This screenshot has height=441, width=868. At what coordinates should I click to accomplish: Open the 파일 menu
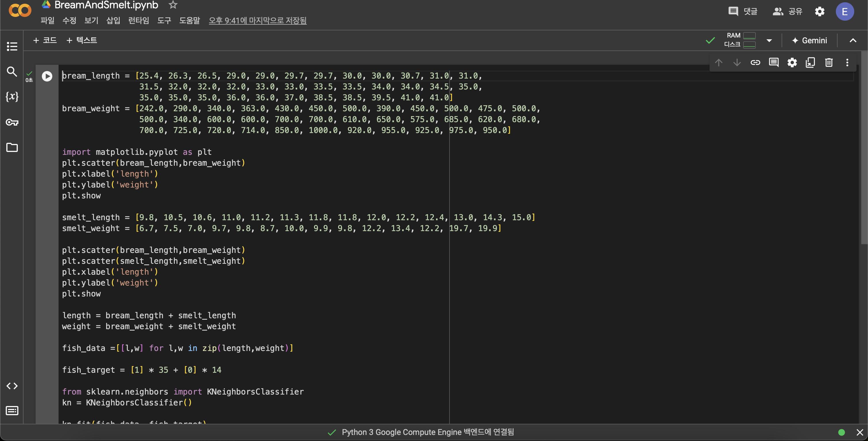click(47, 21)
